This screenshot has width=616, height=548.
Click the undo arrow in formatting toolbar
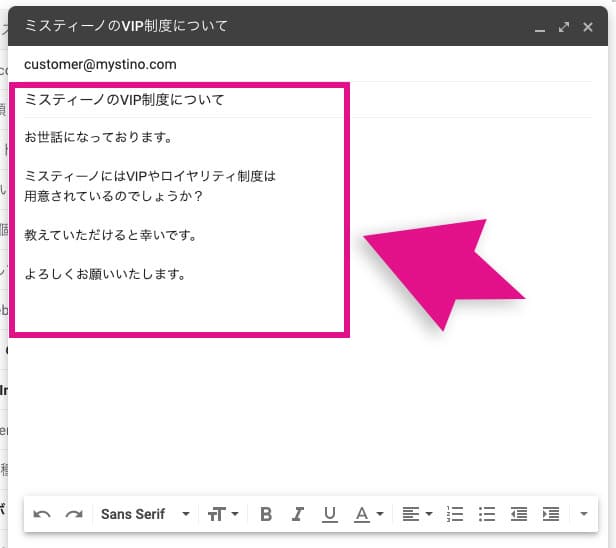[42, 514]
